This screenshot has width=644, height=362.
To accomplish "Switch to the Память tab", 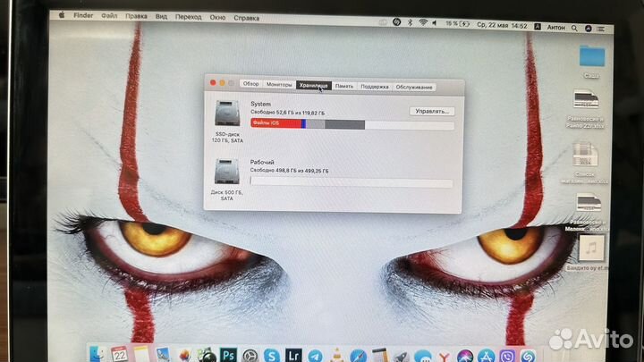I will 343,86.
